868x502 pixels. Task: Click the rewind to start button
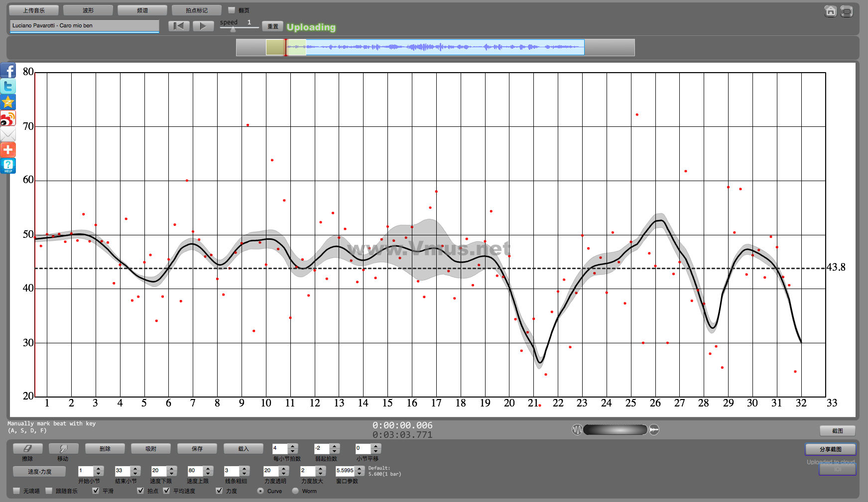click(x=179, y=26)
